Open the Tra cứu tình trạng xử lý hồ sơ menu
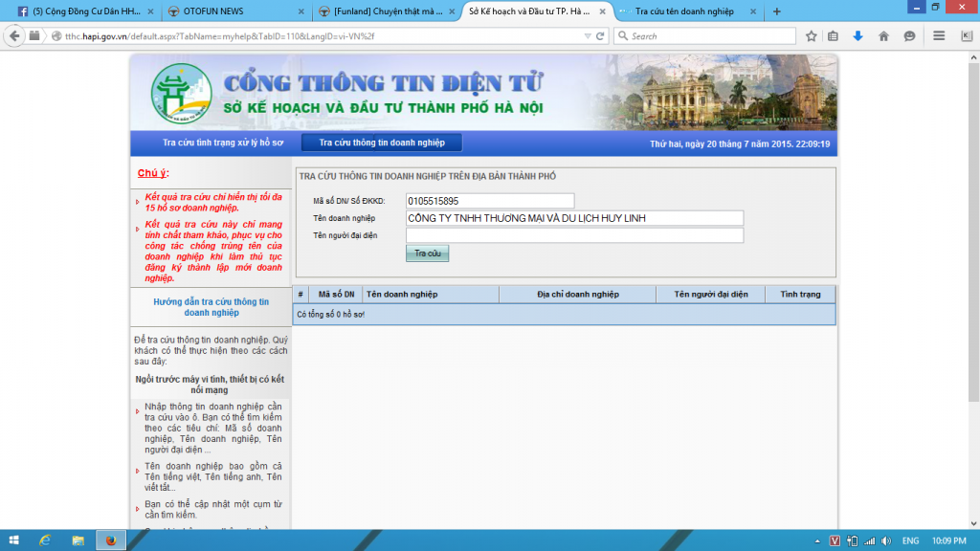 point(223,143)
